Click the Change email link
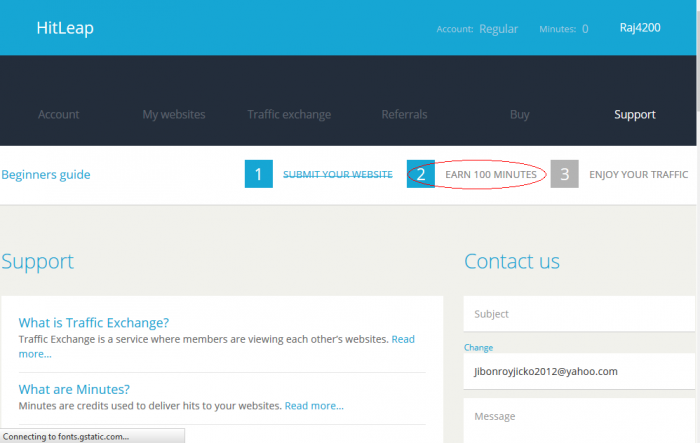Viewport: 700px width, 443px height. click(x=478, y=347)
